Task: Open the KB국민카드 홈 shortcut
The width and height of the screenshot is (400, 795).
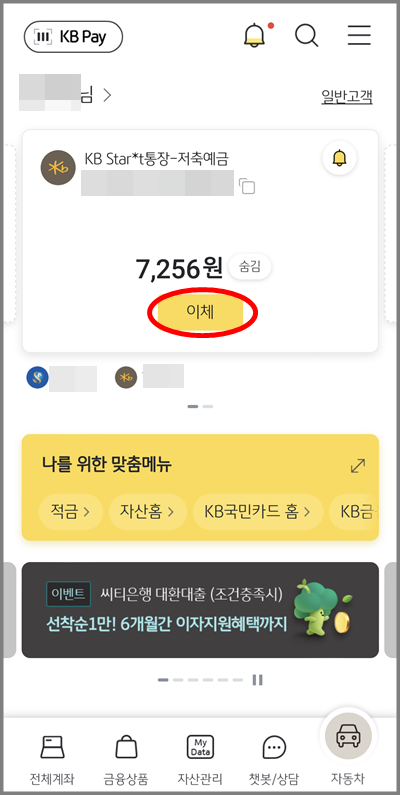Action: coord(258,512)
